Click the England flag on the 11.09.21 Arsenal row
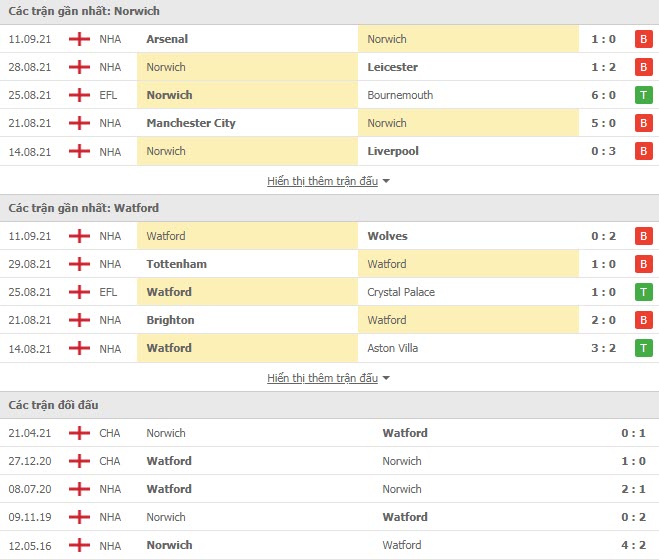Screen dimensions: 659x560 (79, 39)
